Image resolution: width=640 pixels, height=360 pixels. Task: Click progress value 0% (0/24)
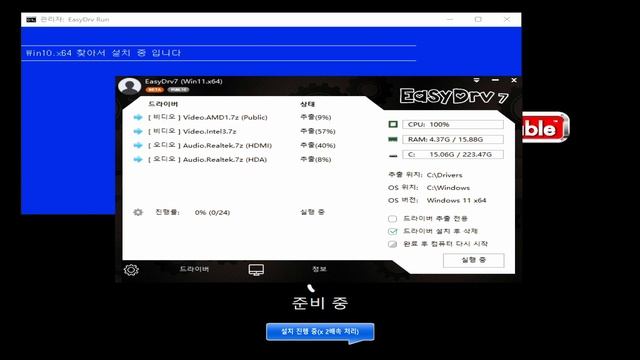[x=212, y=213]
